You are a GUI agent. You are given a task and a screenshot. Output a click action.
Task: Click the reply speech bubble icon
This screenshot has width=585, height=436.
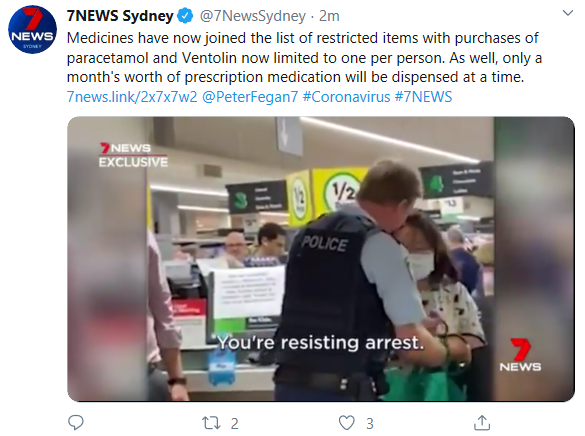(76, 423)
